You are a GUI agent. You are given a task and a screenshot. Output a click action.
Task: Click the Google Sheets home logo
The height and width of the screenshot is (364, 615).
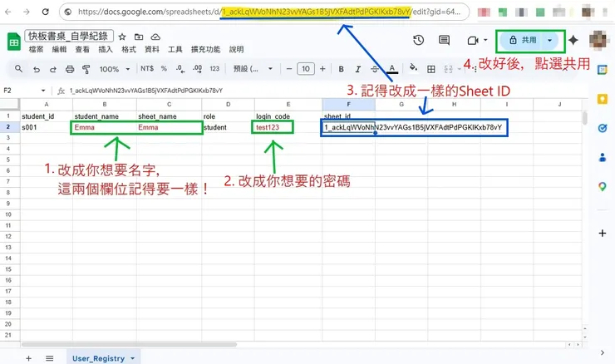tap(14, 42)
